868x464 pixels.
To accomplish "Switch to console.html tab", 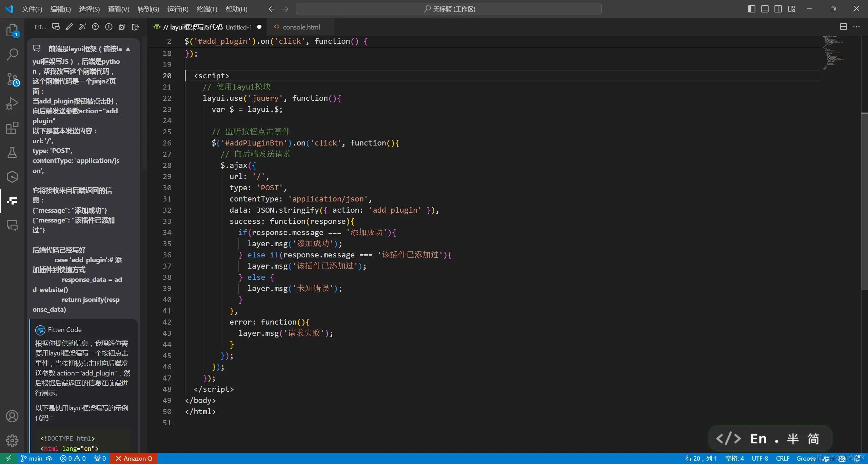I will pyautogui.click(x=301, y=27).
